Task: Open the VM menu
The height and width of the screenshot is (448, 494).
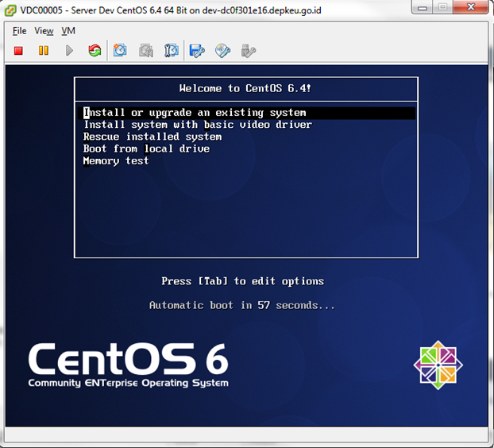Action: click(68, 31)
